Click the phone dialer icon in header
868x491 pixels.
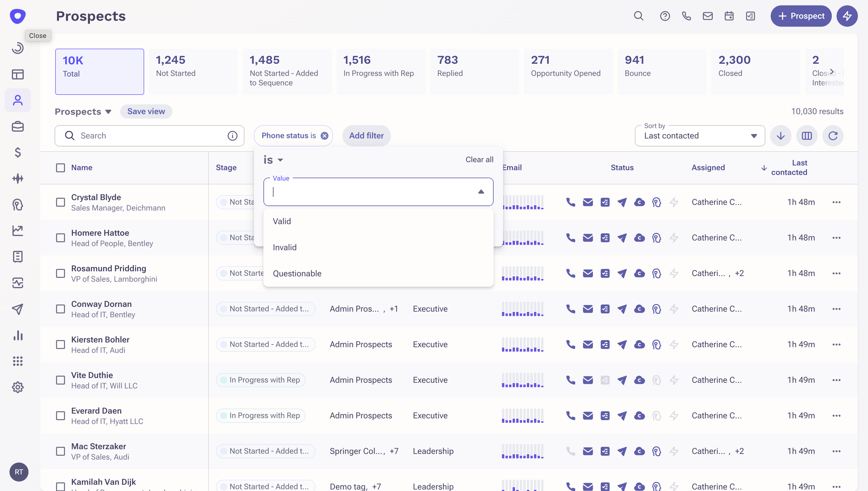tap(686, 16)
